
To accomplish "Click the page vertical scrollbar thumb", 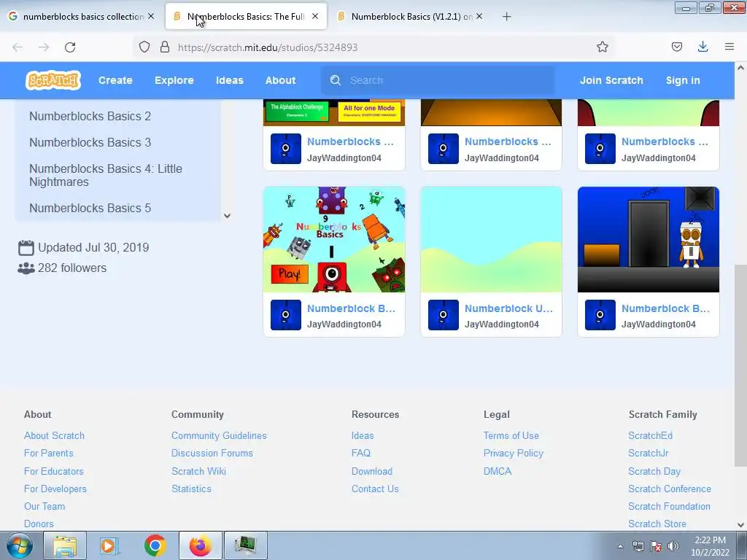I will click(x=740, y=365).
